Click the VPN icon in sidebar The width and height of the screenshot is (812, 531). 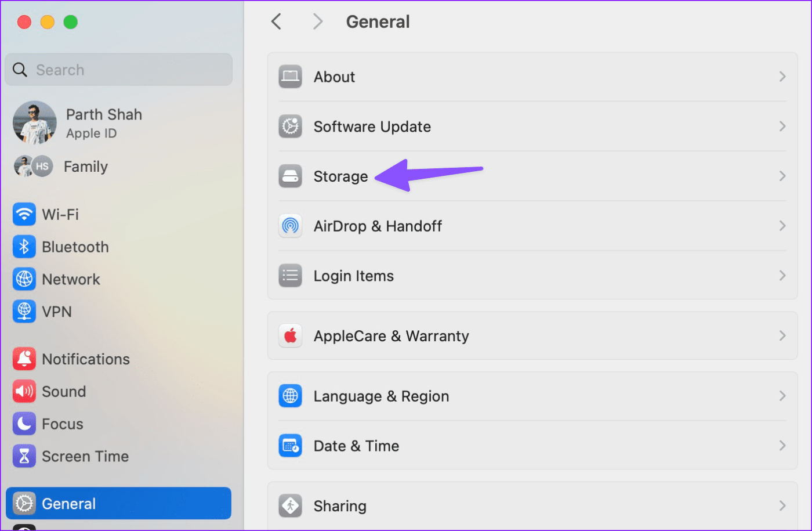24,312
